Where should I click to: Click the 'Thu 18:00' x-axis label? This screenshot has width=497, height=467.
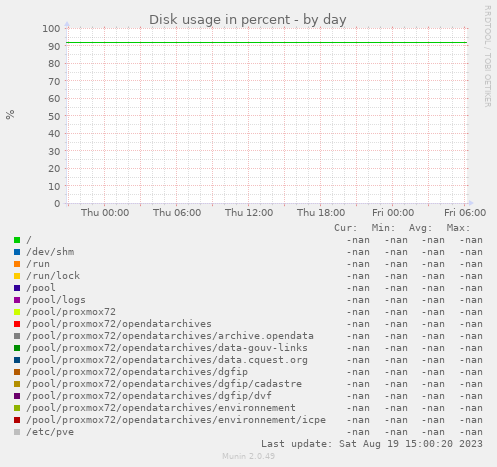point(321,213)
